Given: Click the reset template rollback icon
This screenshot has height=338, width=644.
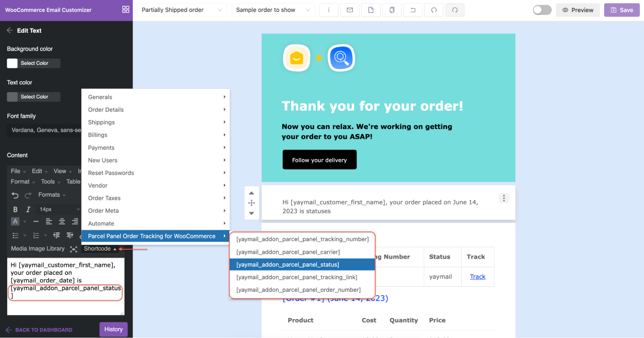Looking at the screenshot, I should [x=413, y=10].
